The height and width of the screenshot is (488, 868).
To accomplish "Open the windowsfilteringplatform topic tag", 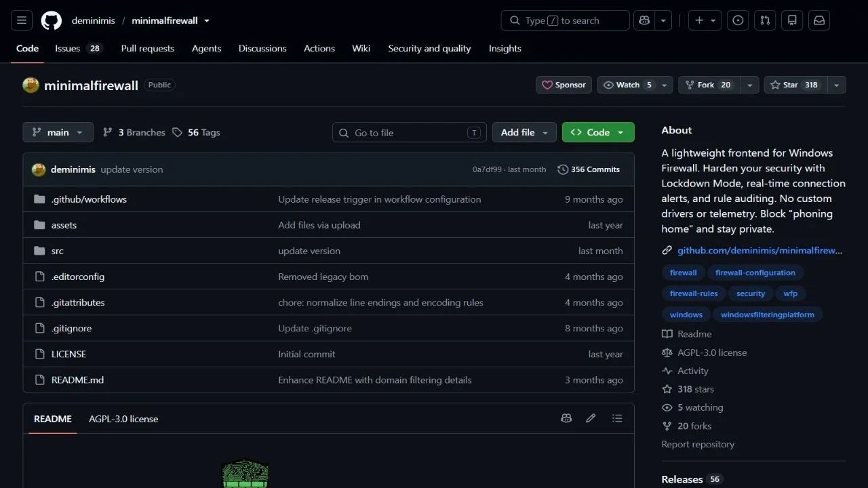I will (x=768, y=314).
